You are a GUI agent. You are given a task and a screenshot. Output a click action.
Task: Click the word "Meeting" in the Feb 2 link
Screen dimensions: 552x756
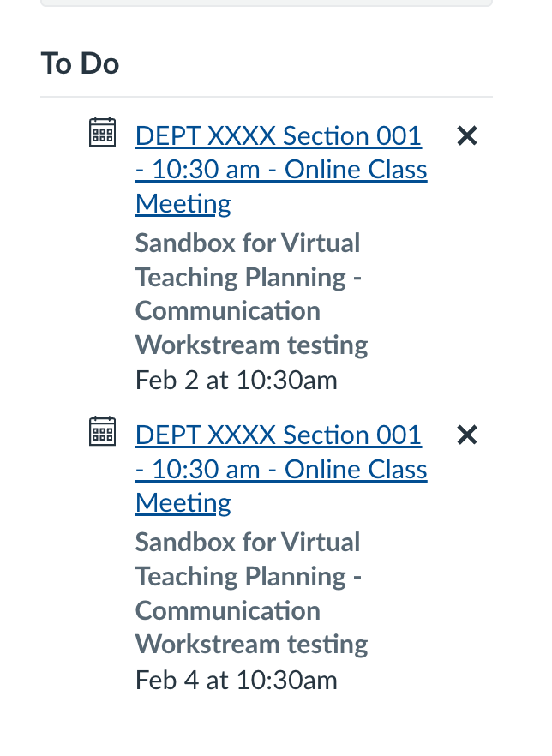(x=183, y=204)
